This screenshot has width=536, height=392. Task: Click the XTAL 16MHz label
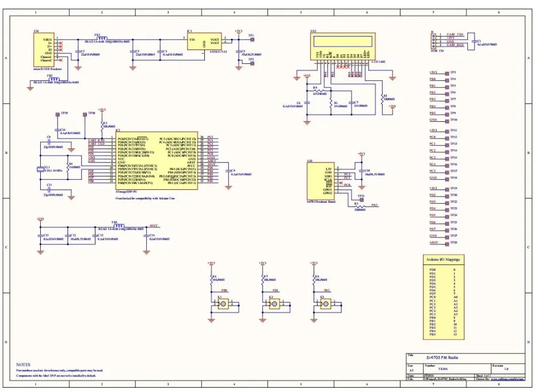53,171
